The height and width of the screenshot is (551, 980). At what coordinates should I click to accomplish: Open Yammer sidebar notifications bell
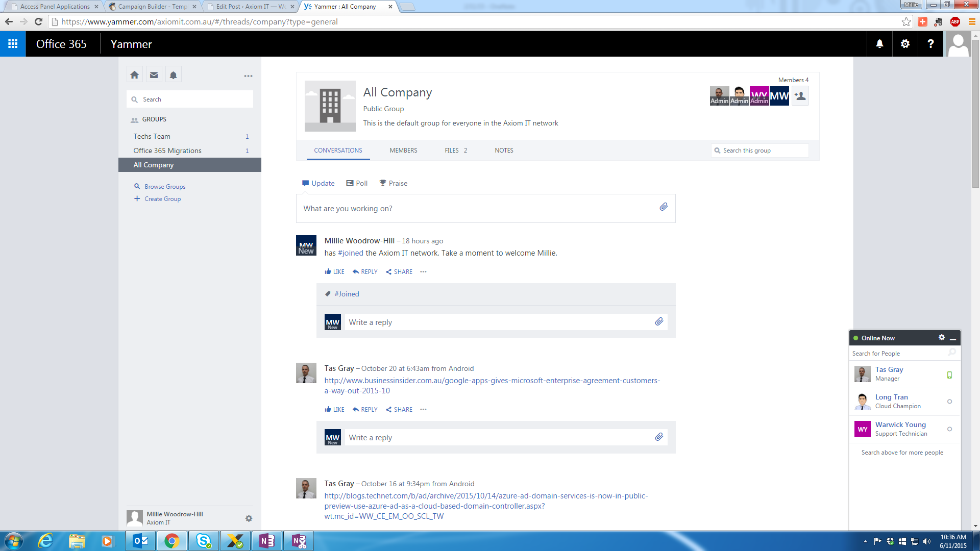pyautogui.click(x=173, y=75)
